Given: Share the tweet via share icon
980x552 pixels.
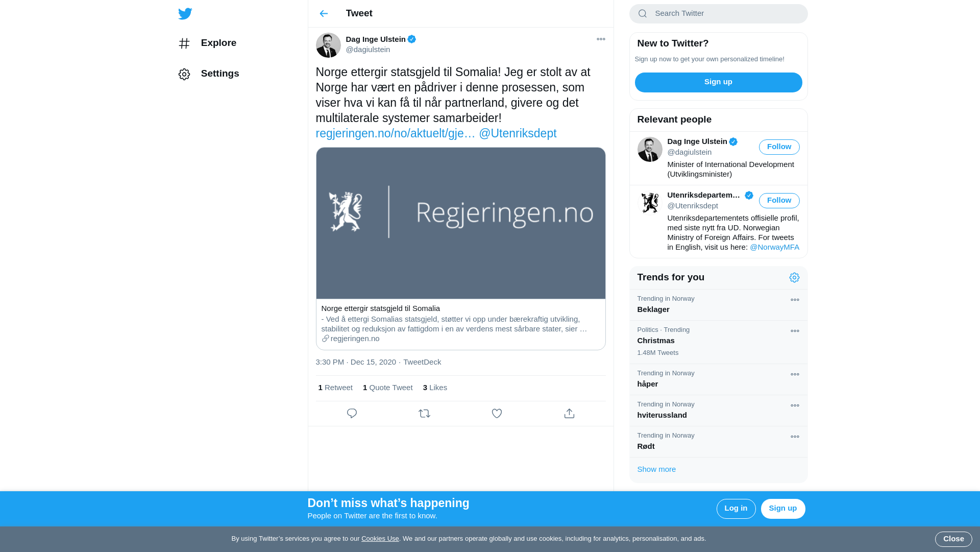Looking at the screenshot, I should pos(569,414).
